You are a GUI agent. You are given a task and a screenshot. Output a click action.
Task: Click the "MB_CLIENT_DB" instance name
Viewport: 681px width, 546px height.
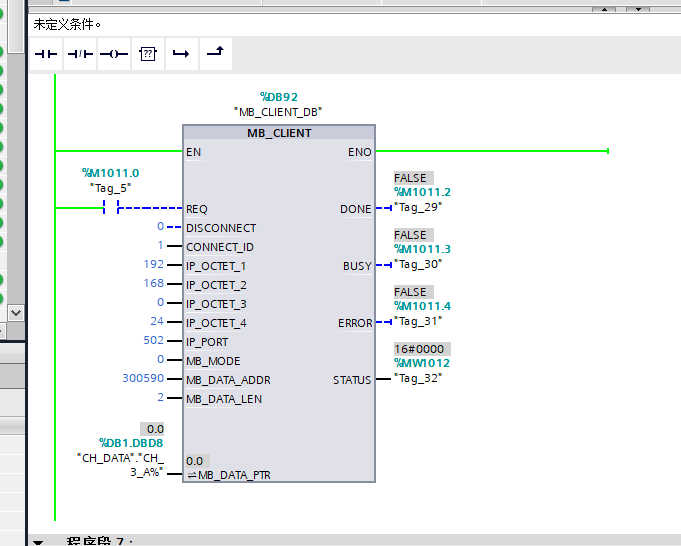point(278,112)
